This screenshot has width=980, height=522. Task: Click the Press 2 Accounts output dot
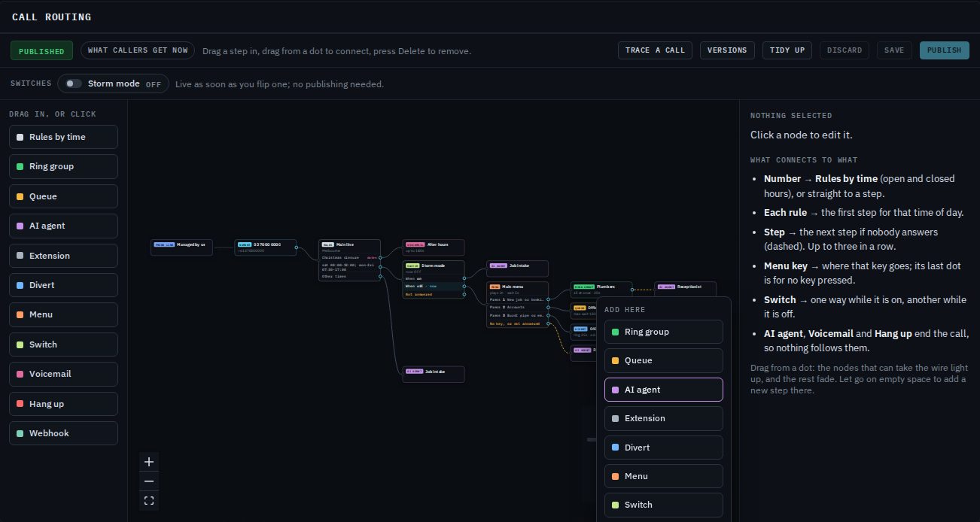(548, 308)
